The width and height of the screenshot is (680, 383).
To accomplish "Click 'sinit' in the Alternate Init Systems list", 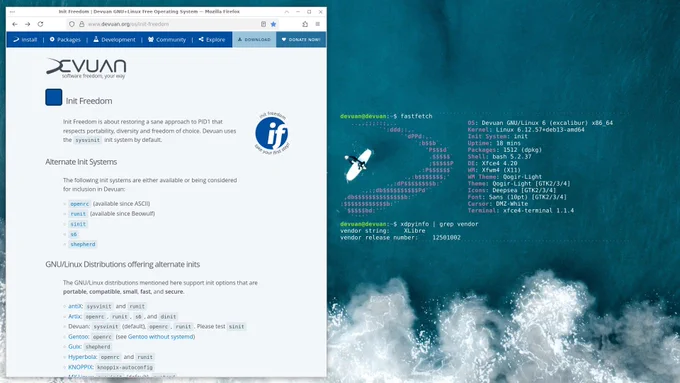I will [78, 224].
